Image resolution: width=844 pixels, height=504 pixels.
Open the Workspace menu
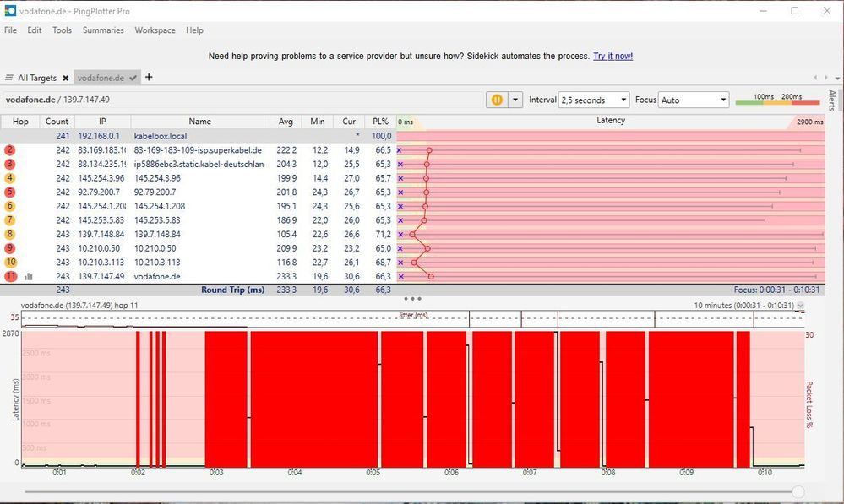[x=155, y=30]
